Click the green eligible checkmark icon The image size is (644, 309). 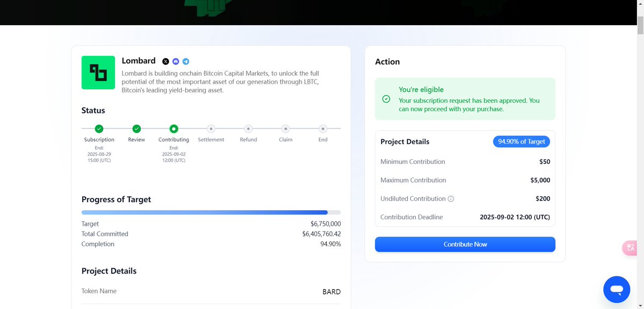(386, 99)
